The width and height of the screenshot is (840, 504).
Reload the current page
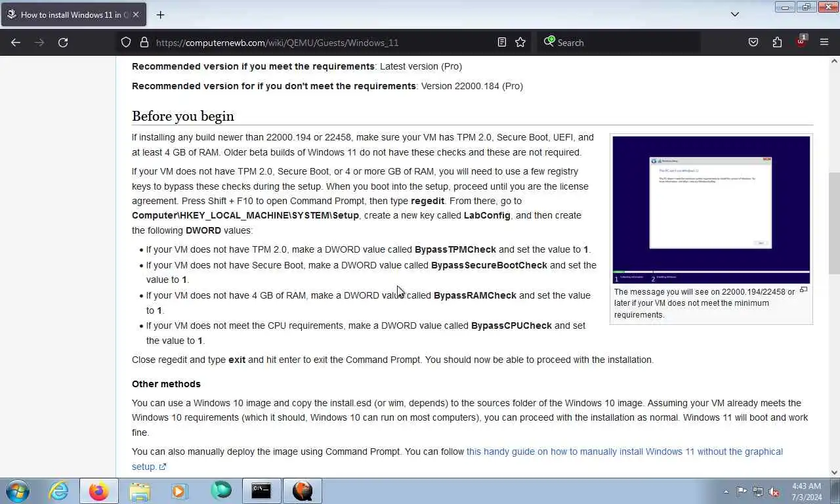[x=63, y=42]
